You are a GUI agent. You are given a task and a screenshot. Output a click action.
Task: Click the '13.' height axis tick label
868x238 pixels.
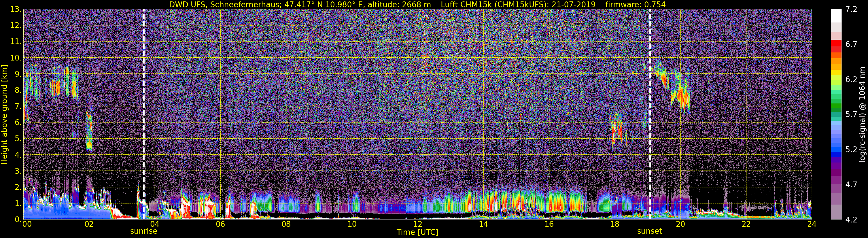point(16,10)
